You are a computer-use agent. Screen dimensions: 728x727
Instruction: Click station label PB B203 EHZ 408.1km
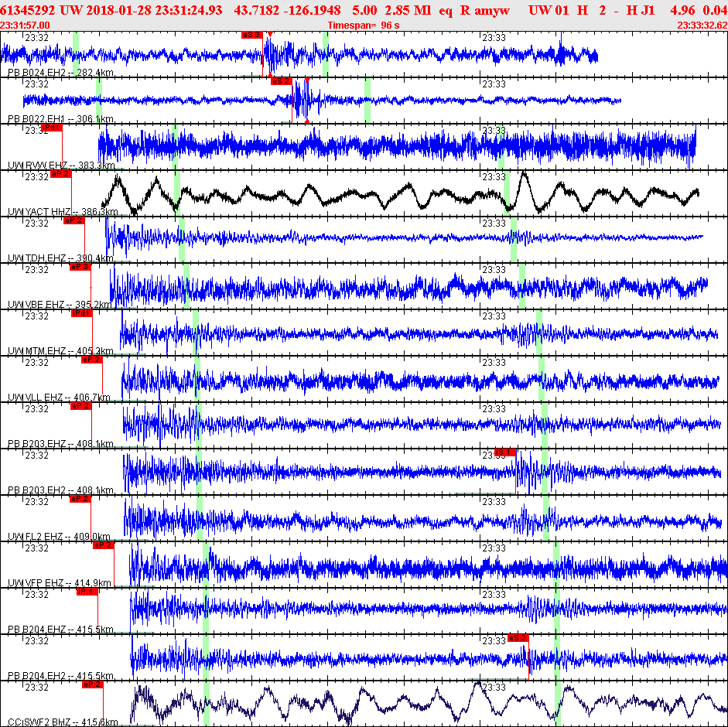coord(61,444)
